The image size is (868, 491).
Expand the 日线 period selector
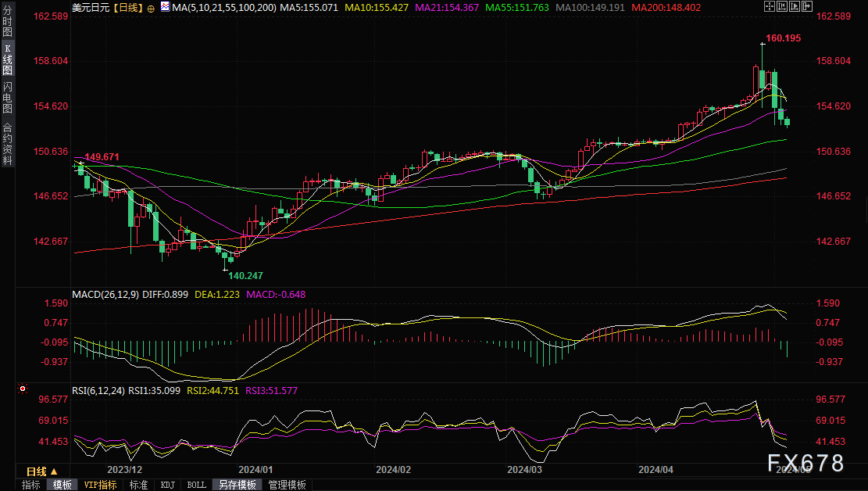pyautogui.click(x=42, y=471)
